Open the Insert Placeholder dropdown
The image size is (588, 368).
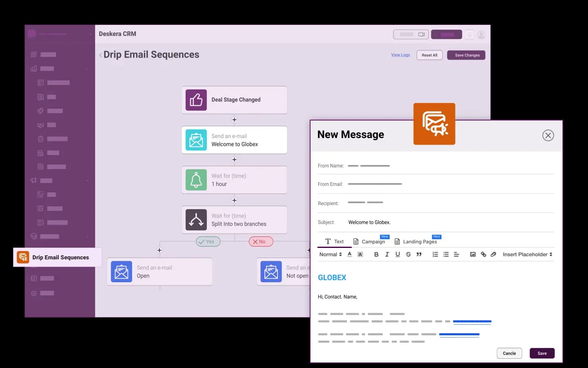tap(528, 254)
